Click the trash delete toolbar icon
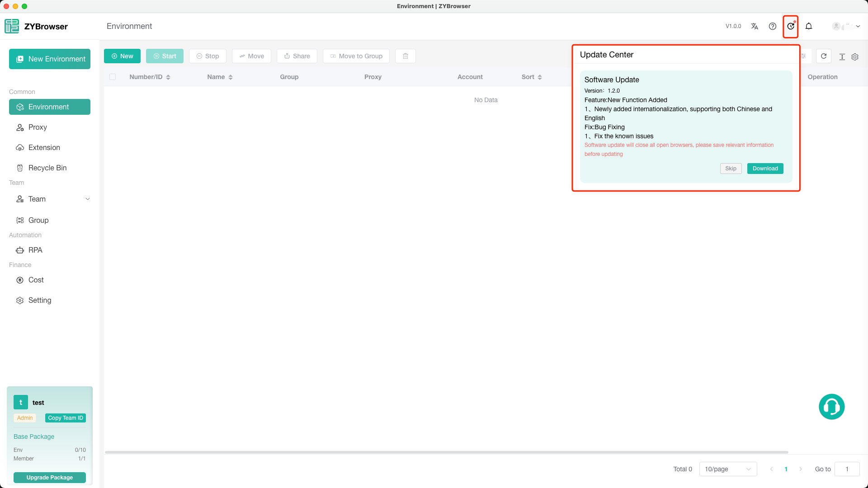The width and height of the screenshot is (868, 488). pyautogui.click(x=406, y=56)
